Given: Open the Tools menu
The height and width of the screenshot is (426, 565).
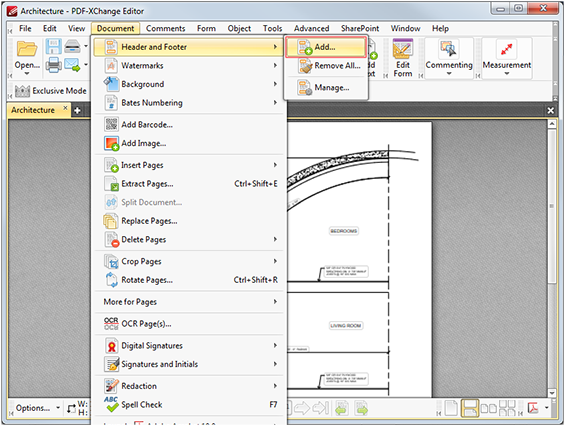Looking at the screenshot, I should click(272, 28).
